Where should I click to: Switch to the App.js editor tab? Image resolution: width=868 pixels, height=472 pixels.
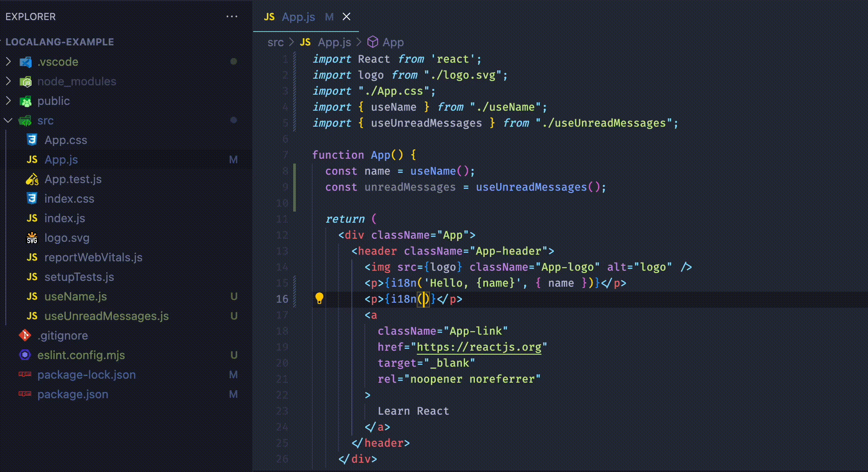[298, 17]
